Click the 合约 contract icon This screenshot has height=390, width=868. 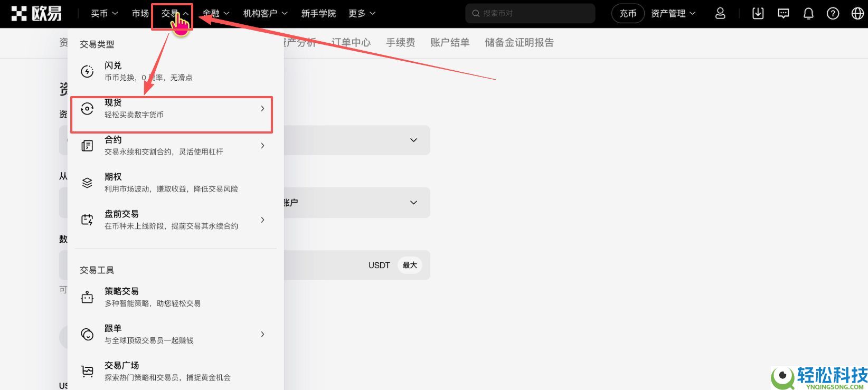(x=87, y=146)
